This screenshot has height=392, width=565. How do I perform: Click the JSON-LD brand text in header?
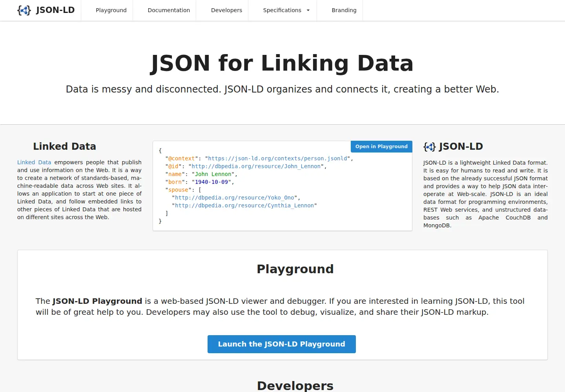55,10
